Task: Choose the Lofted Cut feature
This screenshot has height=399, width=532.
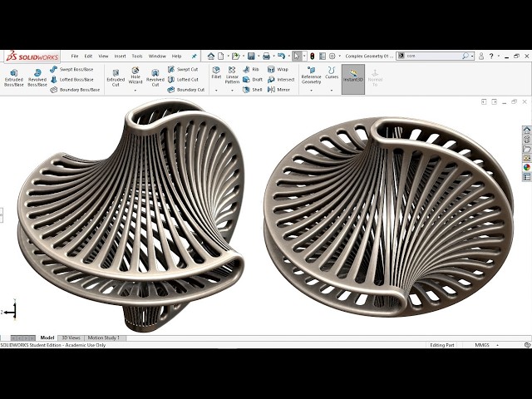Action: 183,80
